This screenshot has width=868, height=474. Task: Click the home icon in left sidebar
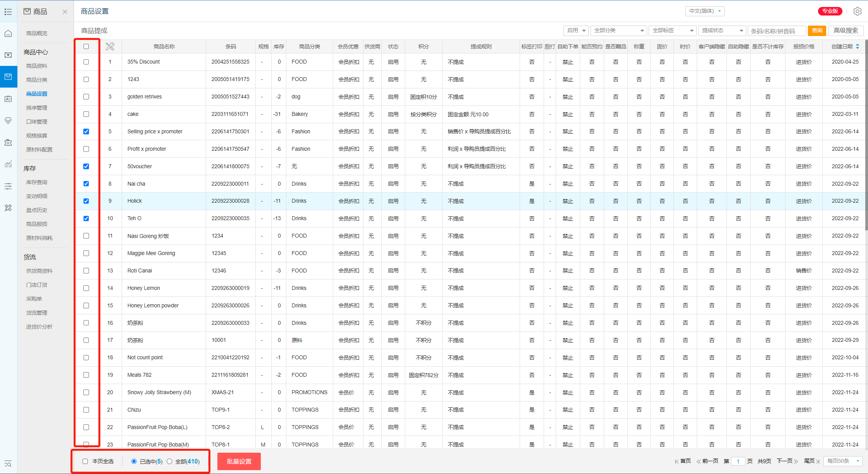[8, 33]
